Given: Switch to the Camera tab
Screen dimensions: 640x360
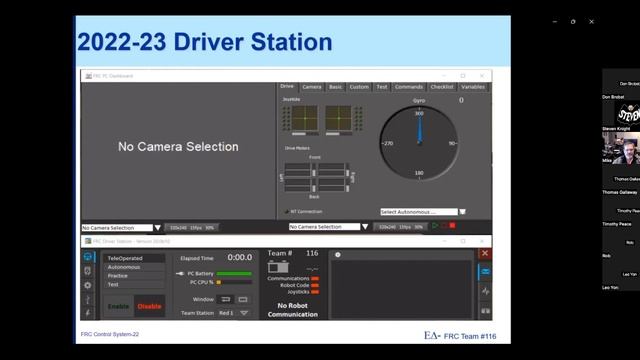Looking at the screenshot, I should (312, 87).
